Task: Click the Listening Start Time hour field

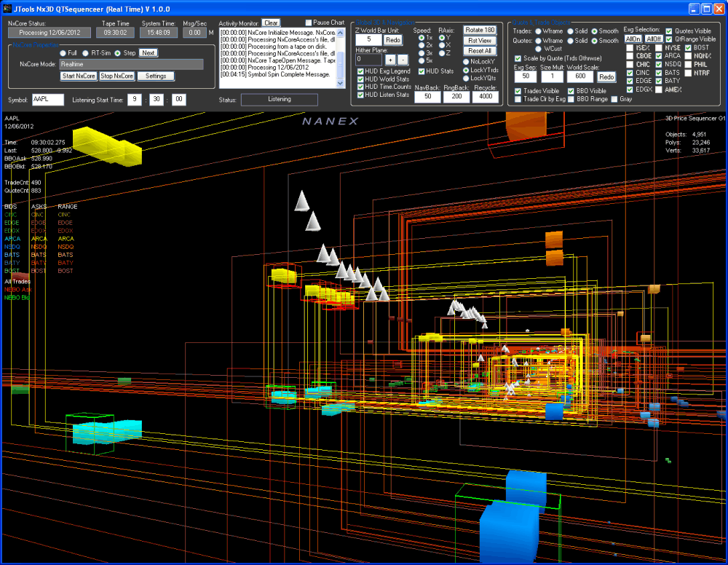Action: tap(134, 99)
